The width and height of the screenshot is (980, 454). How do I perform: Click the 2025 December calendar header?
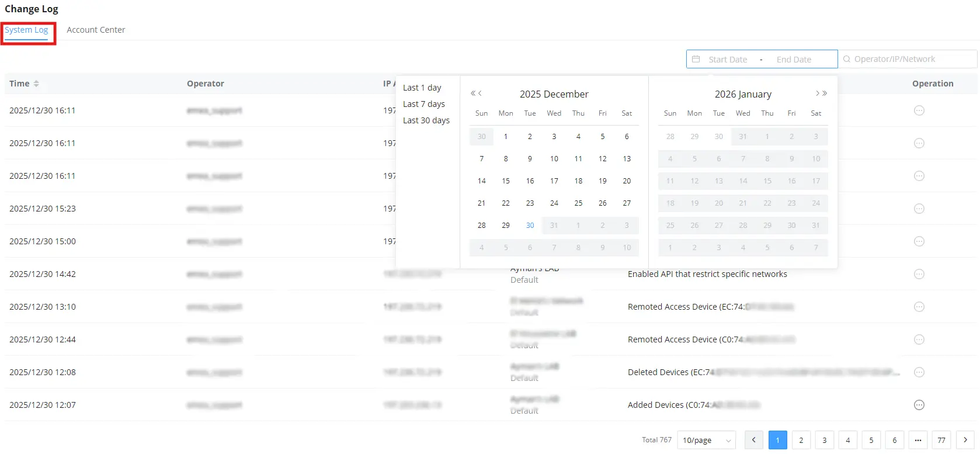pyautogui.click(x=554, y=94)
